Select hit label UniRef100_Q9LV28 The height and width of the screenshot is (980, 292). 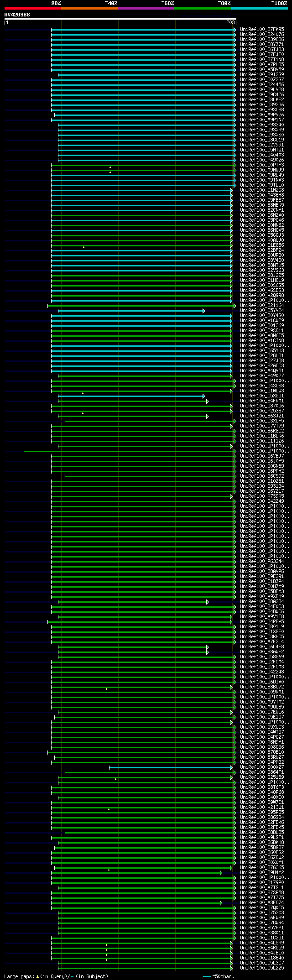coord(262,90)
